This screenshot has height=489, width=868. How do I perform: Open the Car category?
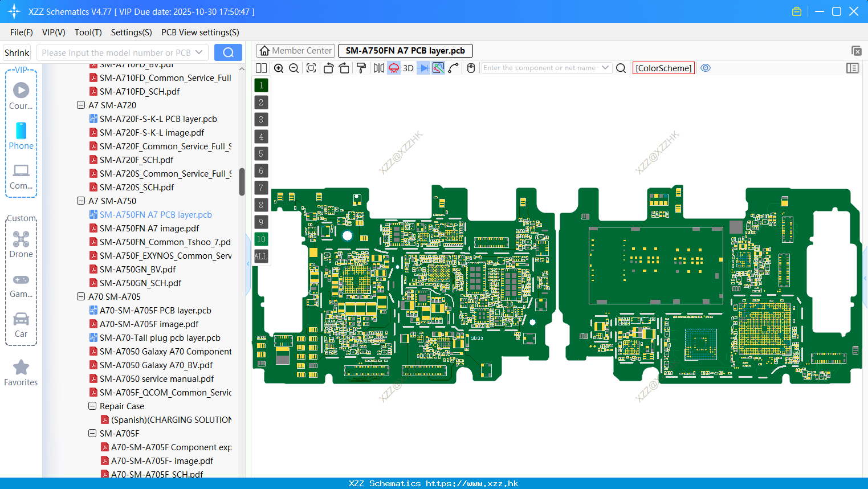pos(21,325)
